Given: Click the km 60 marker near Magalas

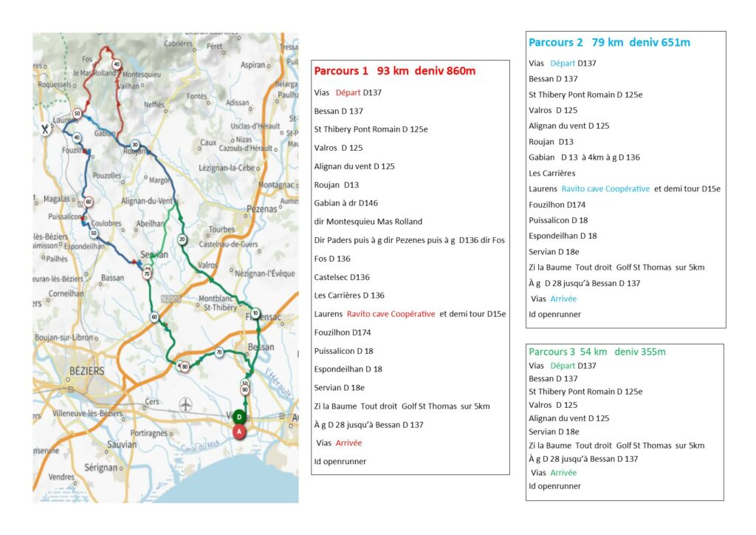Looking at the screenshot, I should point(89,202).
